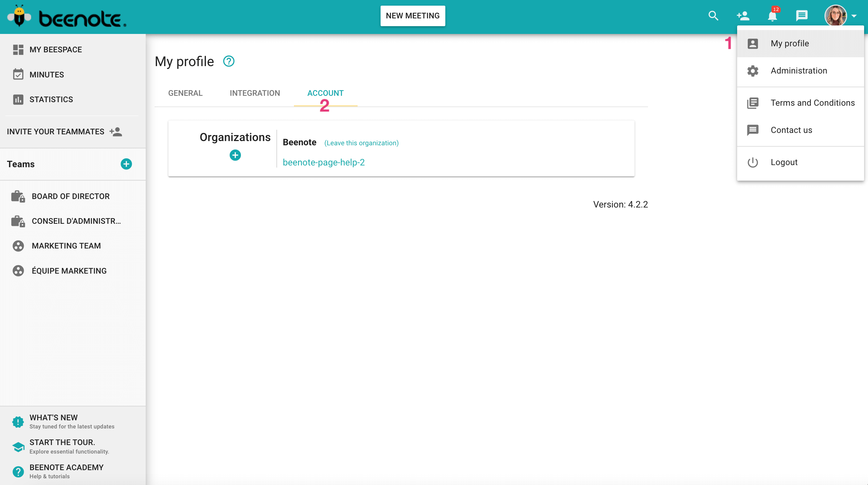Screen dimensions: 868x485
Task: Click the help icon beside My profile title
Action: [229, 62]
